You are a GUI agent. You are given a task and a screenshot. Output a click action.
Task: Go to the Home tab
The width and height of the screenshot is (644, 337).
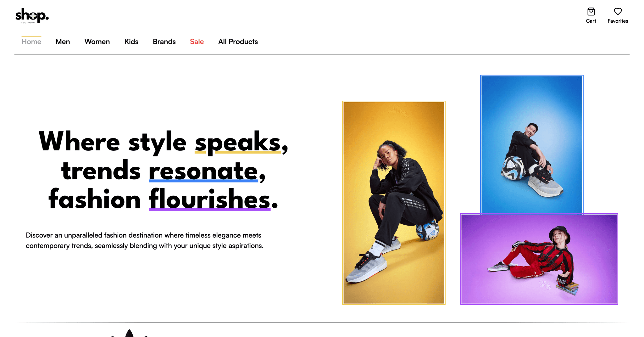[x=31, y=42]
